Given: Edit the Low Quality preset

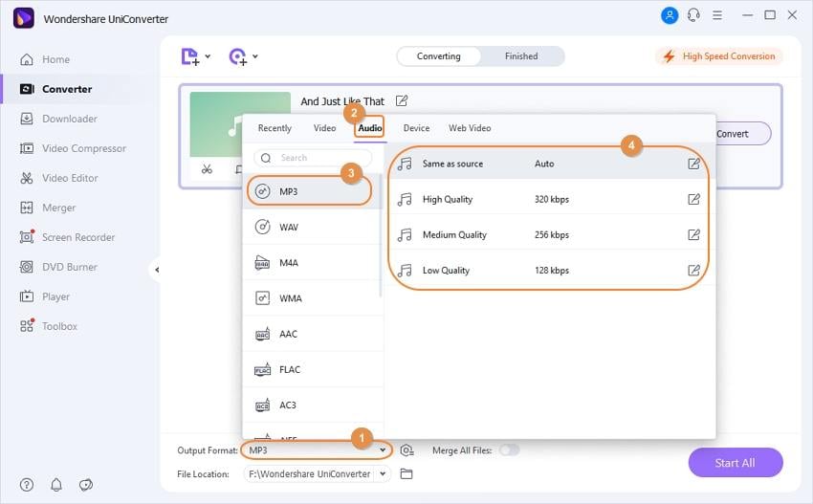Looking at the screenshot, I should (x=693, y=270).
